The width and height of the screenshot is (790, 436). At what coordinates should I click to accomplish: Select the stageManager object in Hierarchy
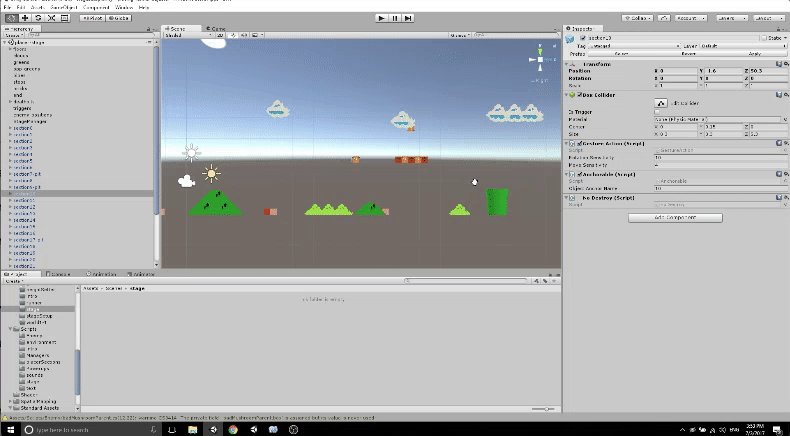pyautogui.click(x=30, y=121)
